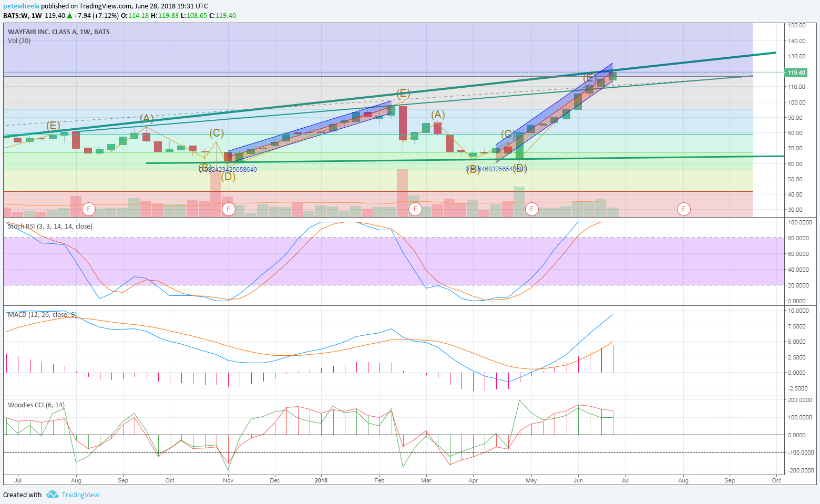The image size is (820, 504).
Task: Click the 20.0000 Stoch RSI scale value
Action: [798, 285]
